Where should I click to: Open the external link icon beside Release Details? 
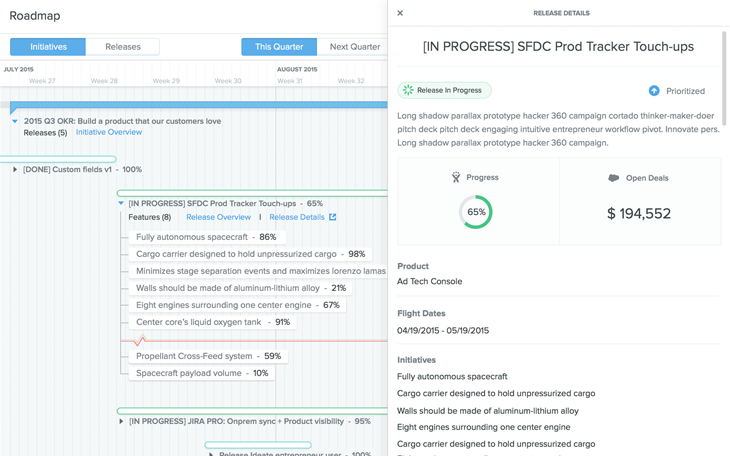pyautogui.click(x=333, y=217)
